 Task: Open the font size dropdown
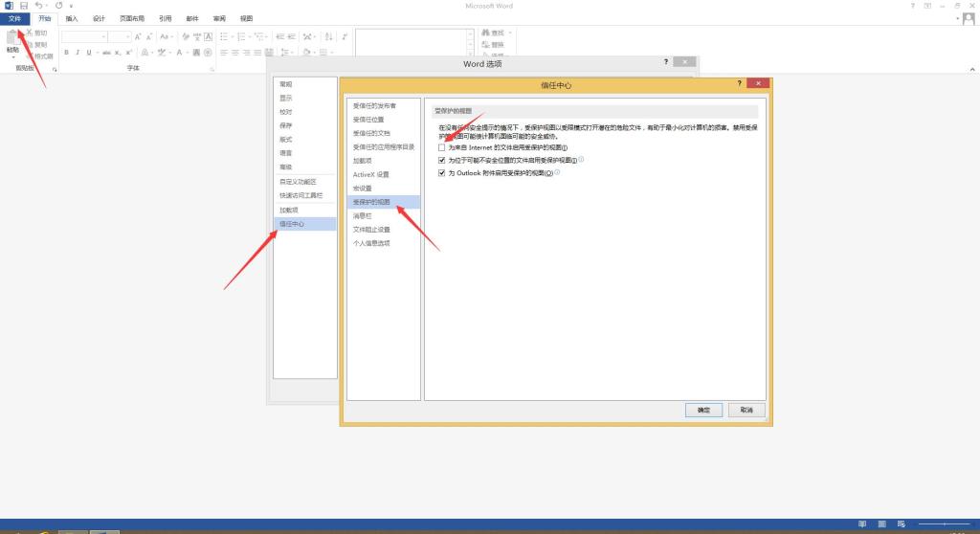(x=126, y=36)
